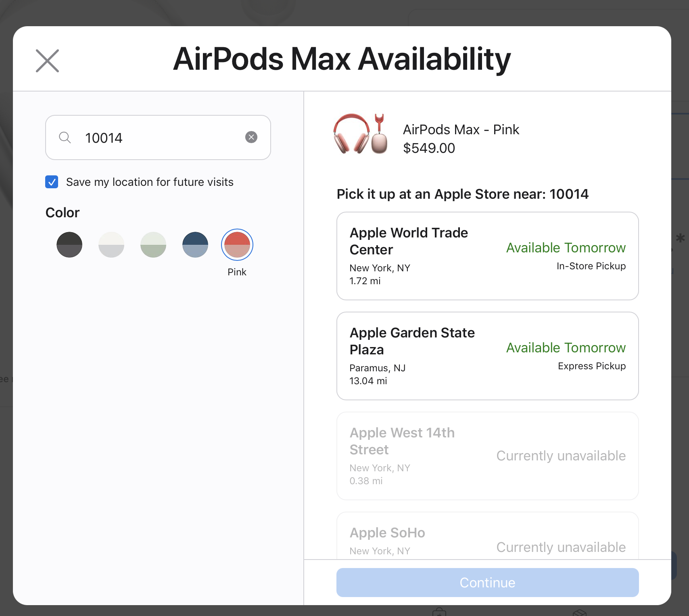The width and height of the screenshot is (689, 616).
Task: Choose the Apple World Trade Center store
Action: tap(488, 256)
